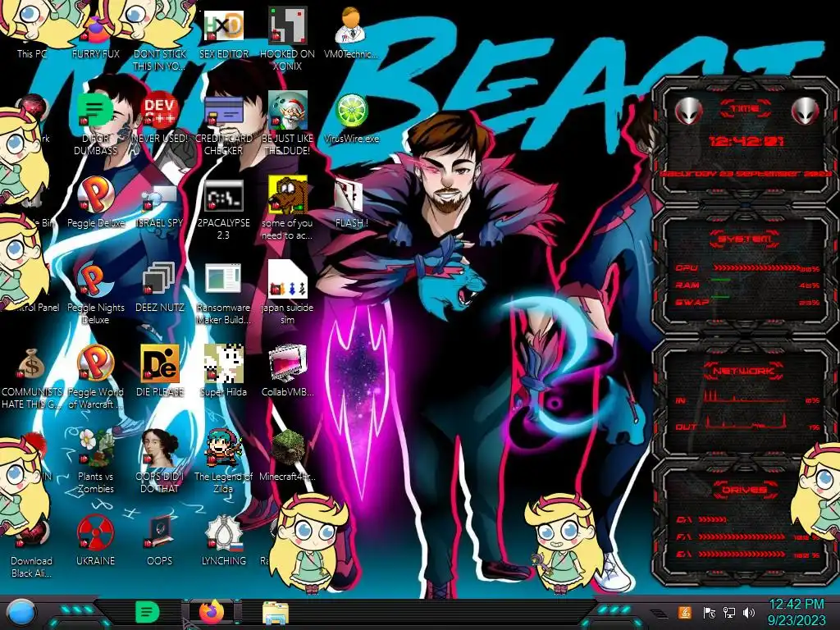The image size is (840, 630).
Task: Open the FLASH ! desktop shortcut
Action: [351, 203]
